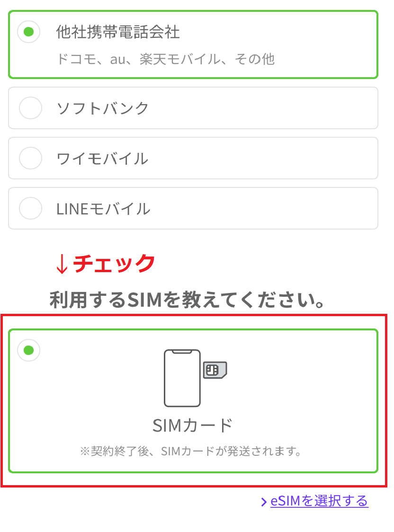Select the LINEモバイル radio button
The height and width of the screenshot is (532, 394).
coord(30,208)
